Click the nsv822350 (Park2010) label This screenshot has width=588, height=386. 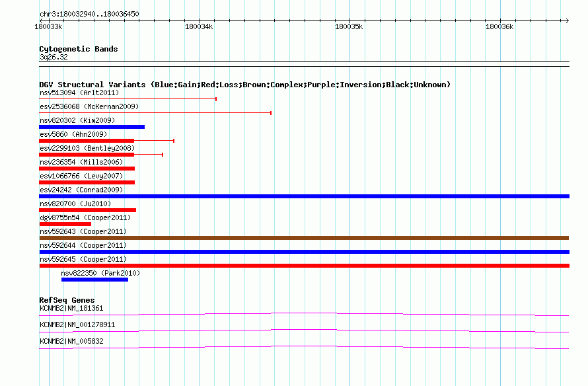click(x=100, y=273)
